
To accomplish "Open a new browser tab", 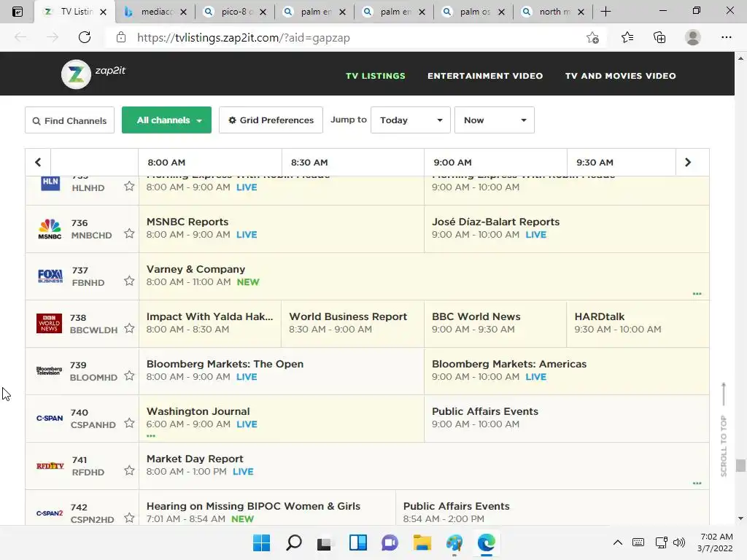I will point(605,12).
